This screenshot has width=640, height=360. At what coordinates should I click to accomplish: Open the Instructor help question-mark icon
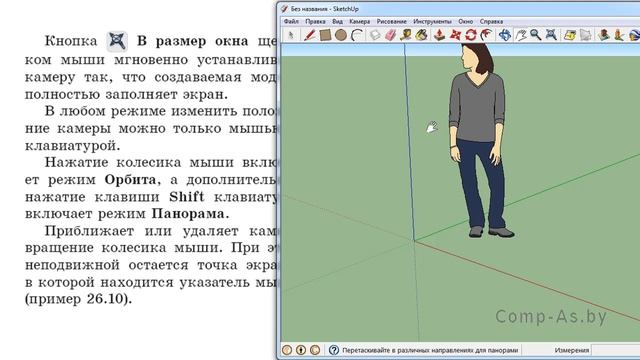[x=334, y=350]
